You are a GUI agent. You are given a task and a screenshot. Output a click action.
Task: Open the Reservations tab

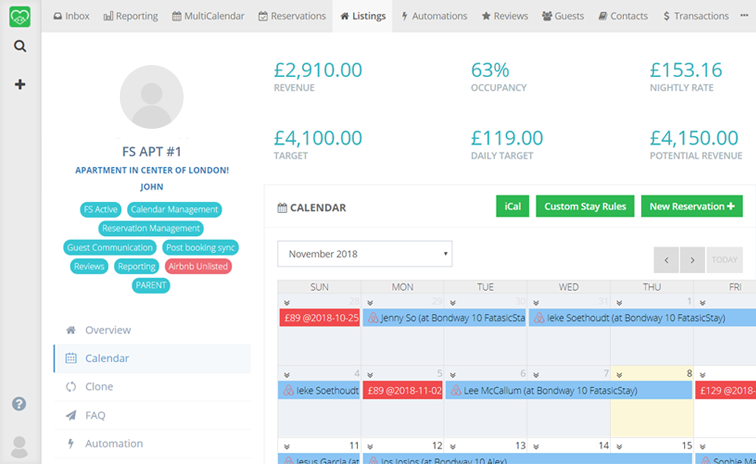(292, 16)
